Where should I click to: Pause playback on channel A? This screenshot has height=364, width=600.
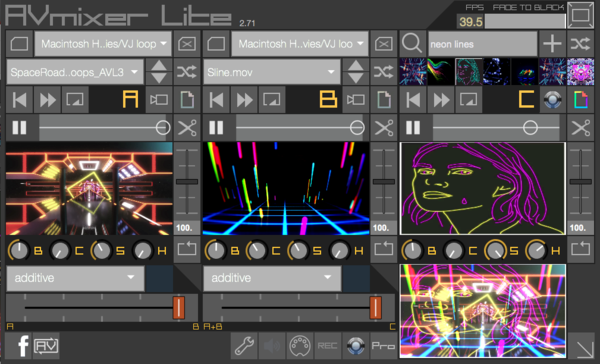coord(19,128)
